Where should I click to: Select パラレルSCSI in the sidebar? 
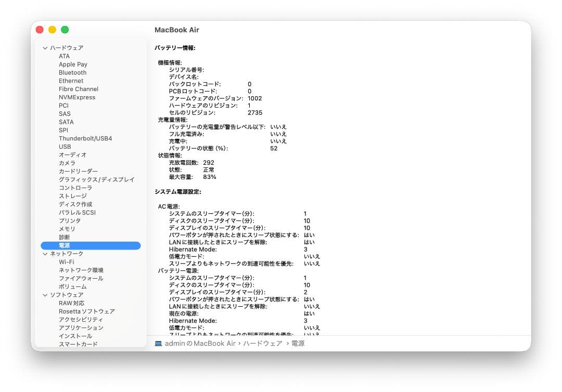[77, 213]
